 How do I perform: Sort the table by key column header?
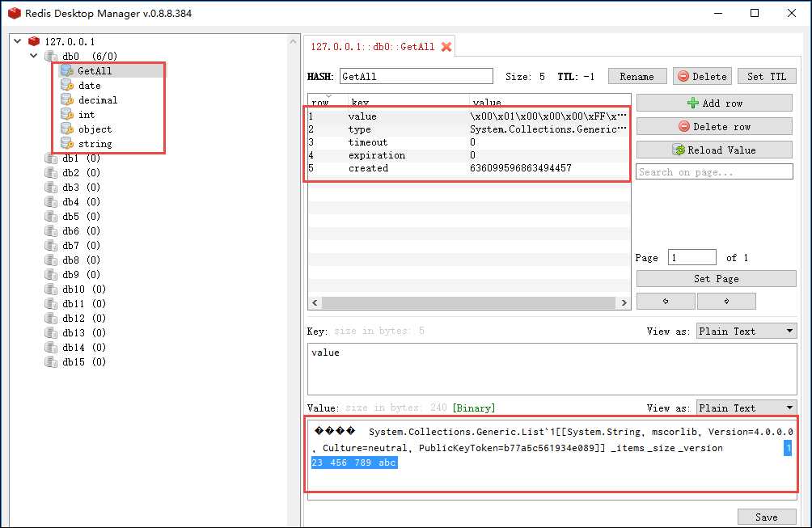[x=359, y=103]
